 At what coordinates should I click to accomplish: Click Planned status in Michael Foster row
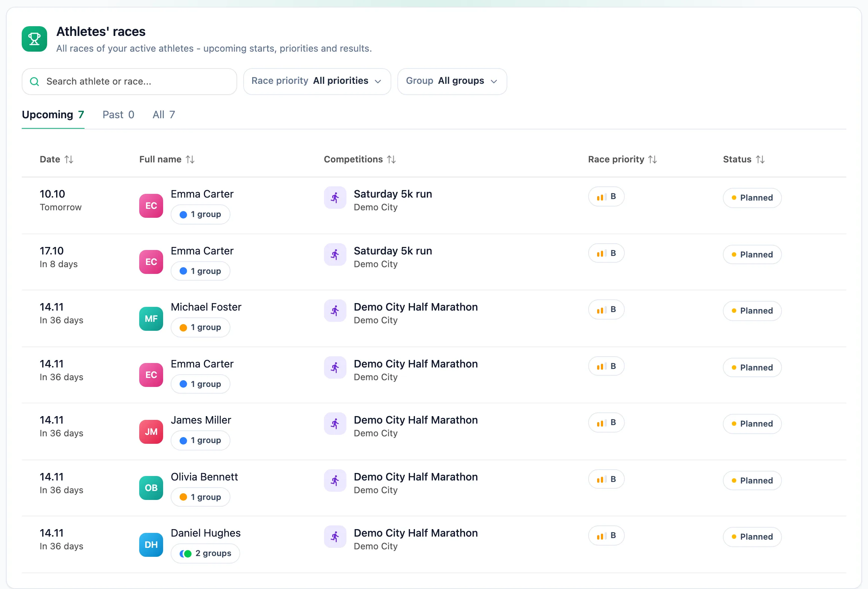tap(752, 311)
